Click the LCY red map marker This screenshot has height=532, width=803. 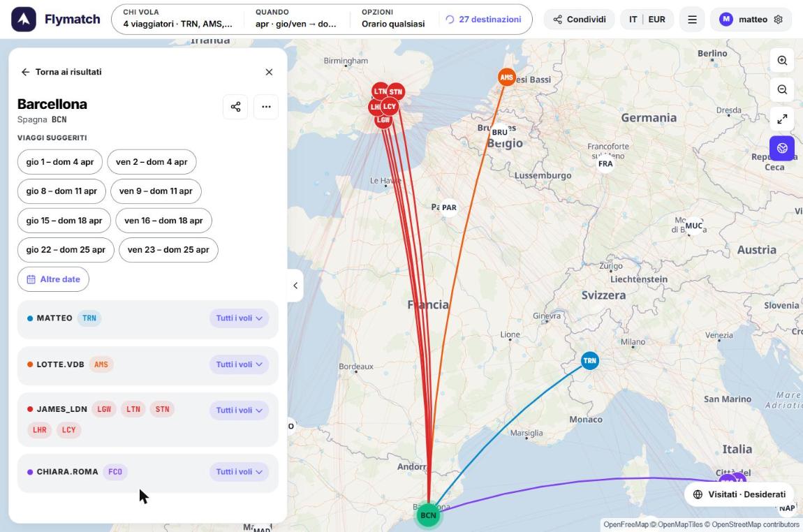click(390, 107)
